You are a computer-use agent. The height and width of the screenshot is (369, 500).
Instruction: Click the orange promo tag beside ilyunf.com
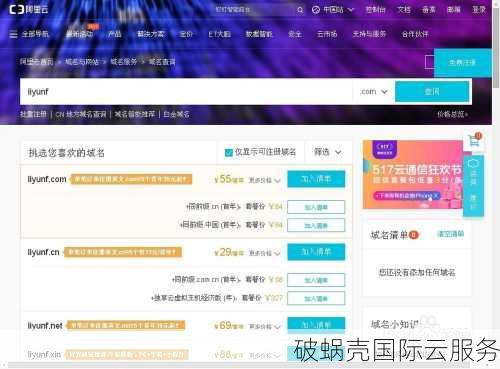tap(131, 180)
